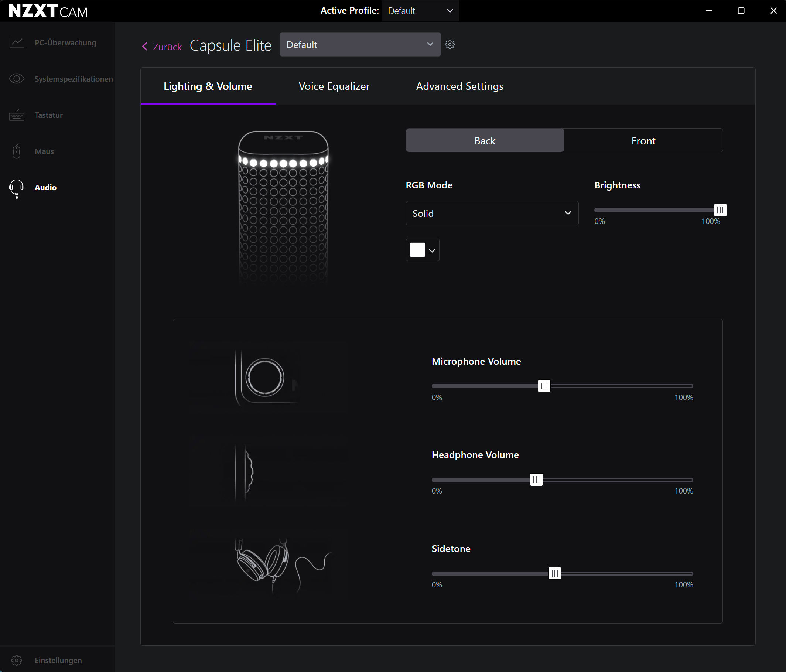Screen dimensions: 786x672
Task: Open Systemspezifikationen in sidebar
Action: pyautogui.click(x=74, y=79)
